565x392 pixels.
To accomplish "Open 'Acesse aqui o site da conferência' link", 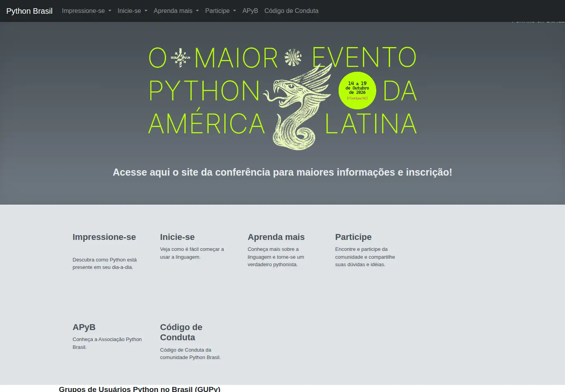I will pyautogui.click(x=282, y=172).
